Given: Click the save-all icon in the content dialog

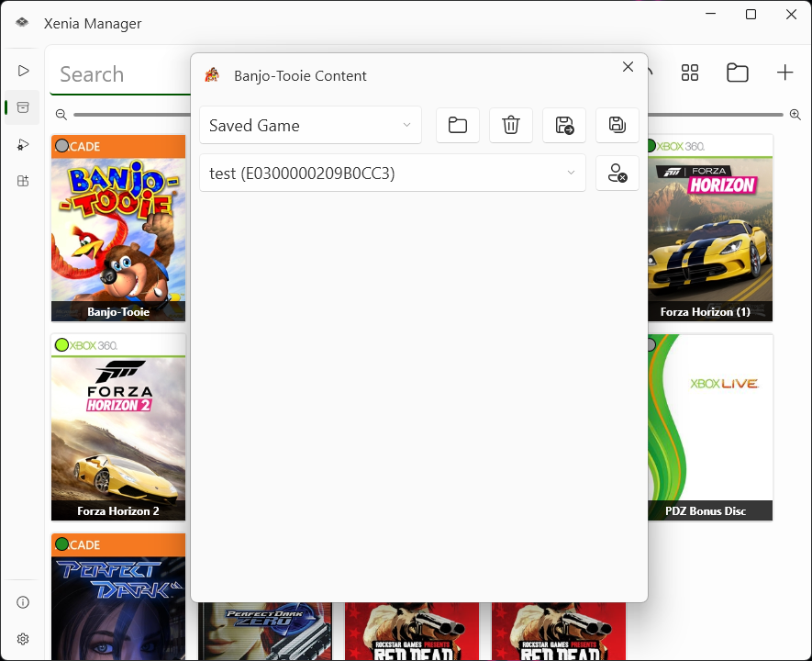Looking at the screenshot, I should tap(617, 125).
